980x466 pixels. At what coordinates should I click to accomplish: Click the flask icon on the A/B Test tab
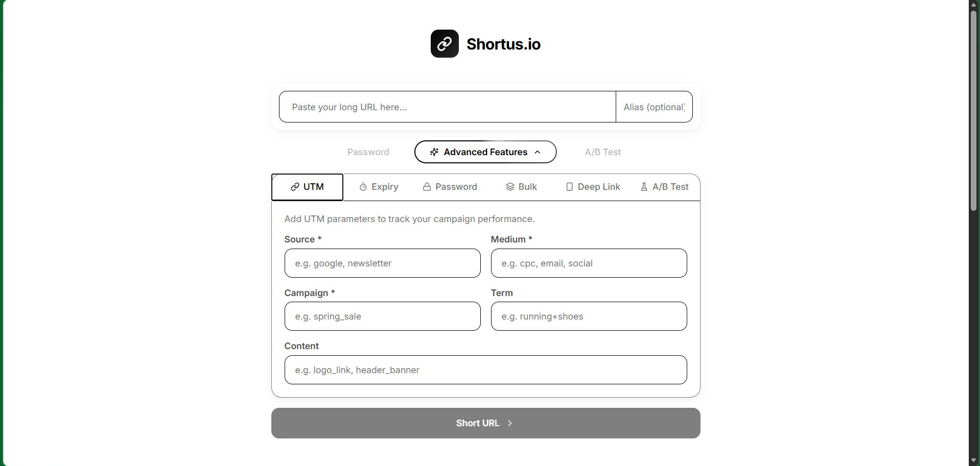click(643, 187)
